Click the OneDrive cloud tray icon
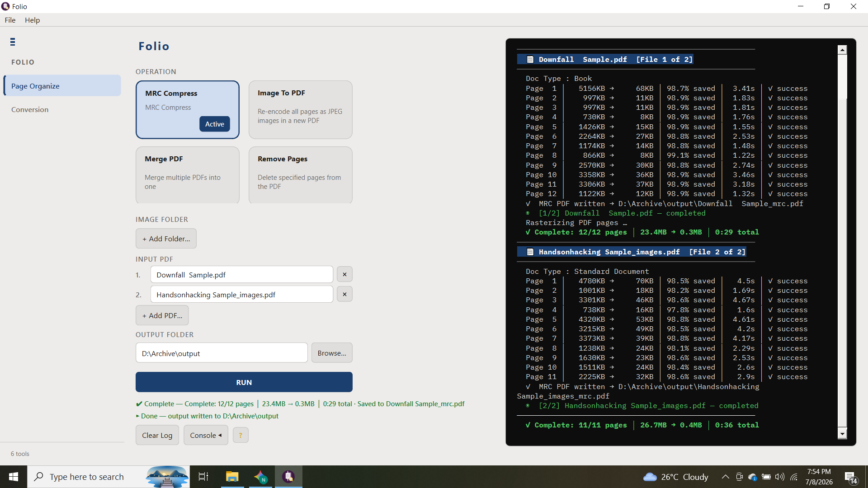The height and width of the screenshot is (488, 868). point(753,477)
